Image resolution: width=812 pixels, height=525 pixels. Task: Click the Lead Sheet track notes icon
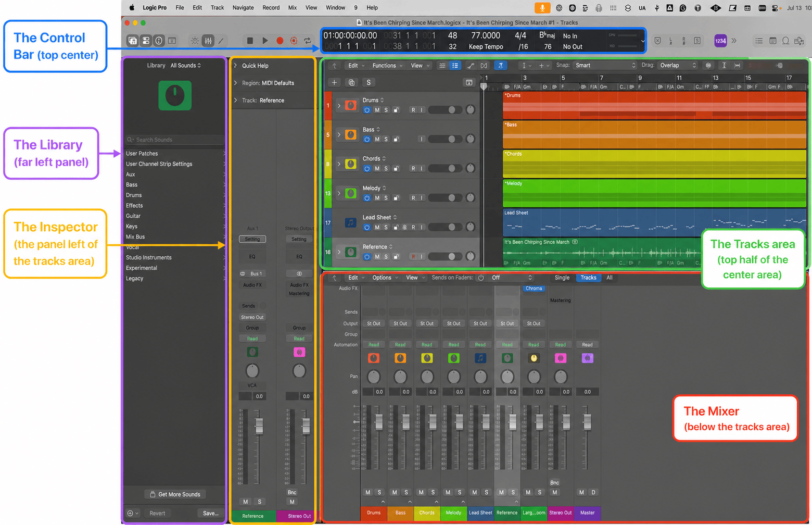click(351, 222)
